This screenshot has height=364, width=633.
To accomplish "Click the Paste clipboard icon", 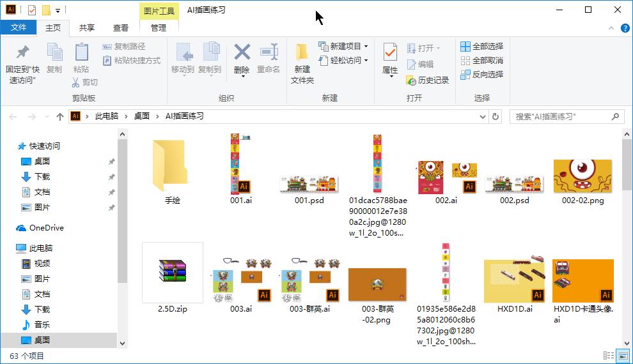I will pos(82,52).
